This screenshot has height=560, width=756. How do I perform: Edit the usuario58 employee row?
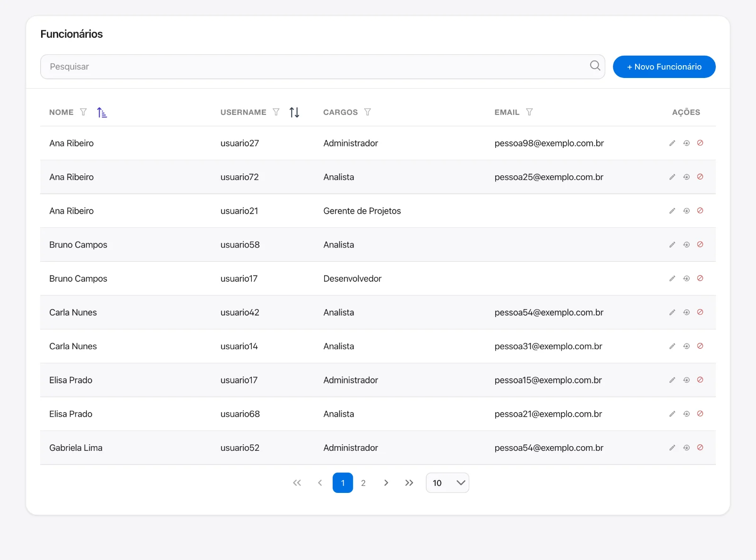point(672,245)
